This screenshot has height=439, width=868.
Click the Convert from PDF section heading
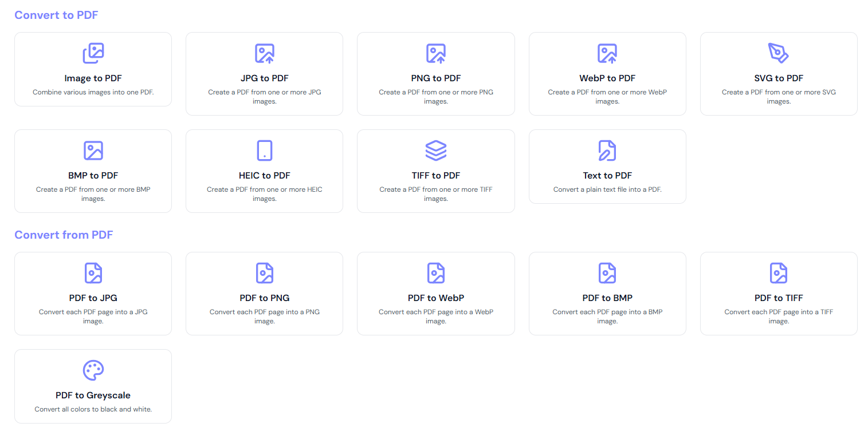(x=64, y=235)
